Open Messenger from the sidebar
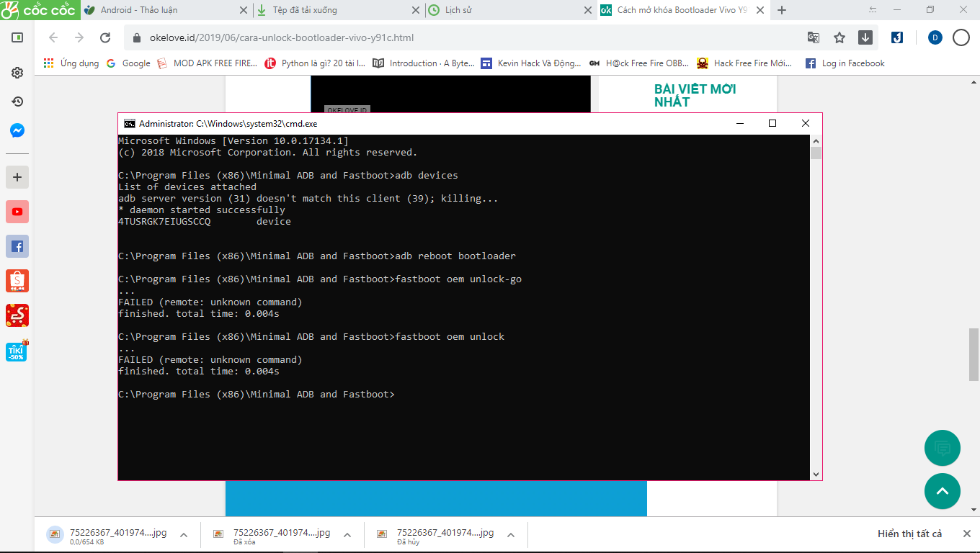Screen dimensions: 980x553 click(17, 131)
